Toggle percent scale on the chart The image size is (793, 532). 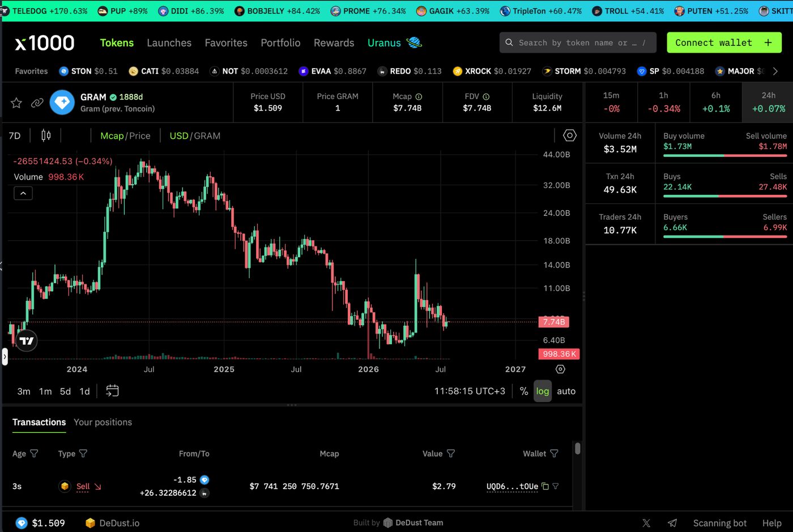pos(524,391)
